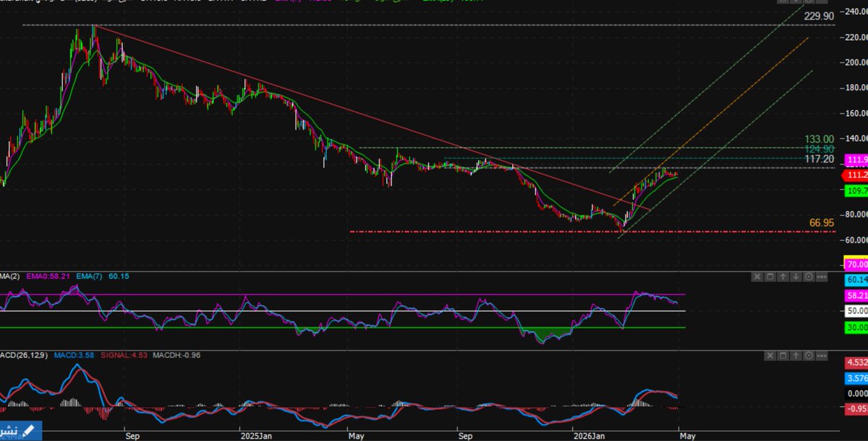Viewport: 868px width, 441px height.
Task: Move the MACD panel up
Action: (x=796, y=356)
